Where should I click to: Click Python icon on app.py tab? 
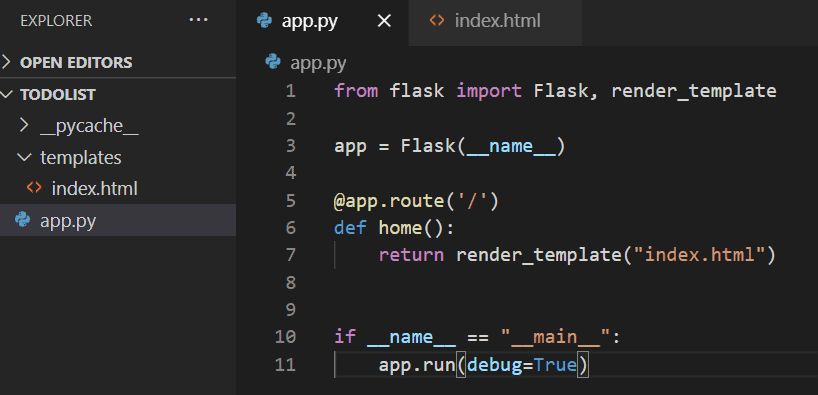coord(264,20)
